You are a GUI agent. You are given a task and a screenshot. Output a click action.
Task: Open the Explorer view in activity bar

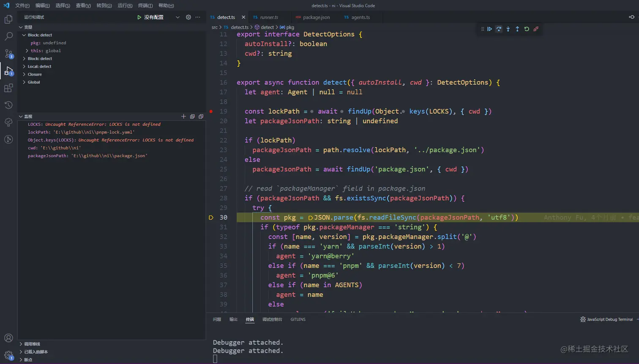click(8, 19)
